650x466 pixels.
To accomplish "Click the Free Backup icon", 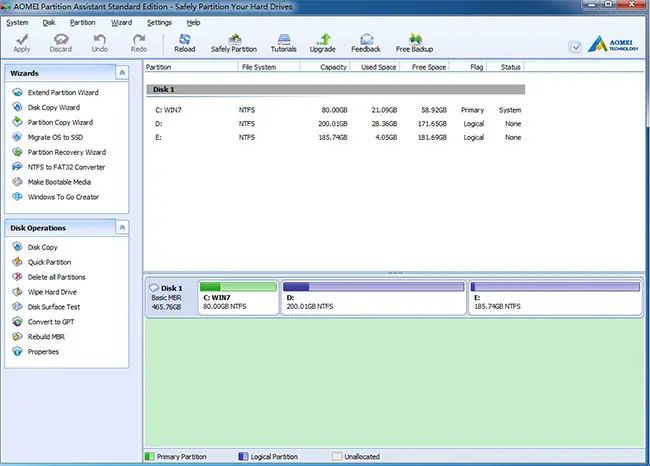I will [x=415, y=39].
